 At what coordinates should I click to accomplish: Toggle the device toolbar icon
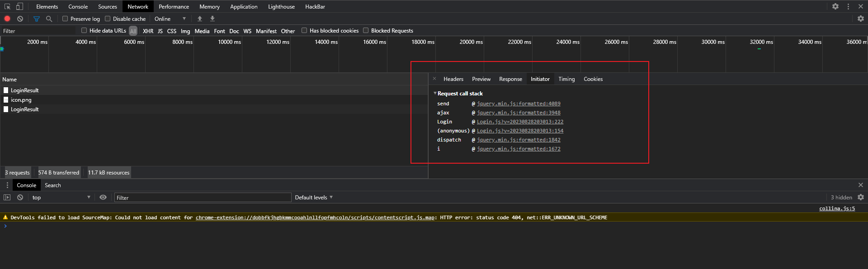point(19,6)
